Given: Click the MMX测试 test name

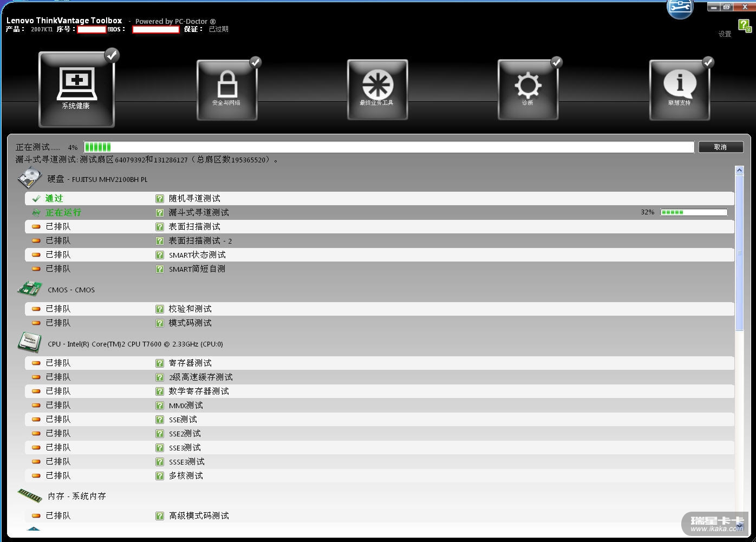Looking at the screenshot, I should (x=186, y=406).
